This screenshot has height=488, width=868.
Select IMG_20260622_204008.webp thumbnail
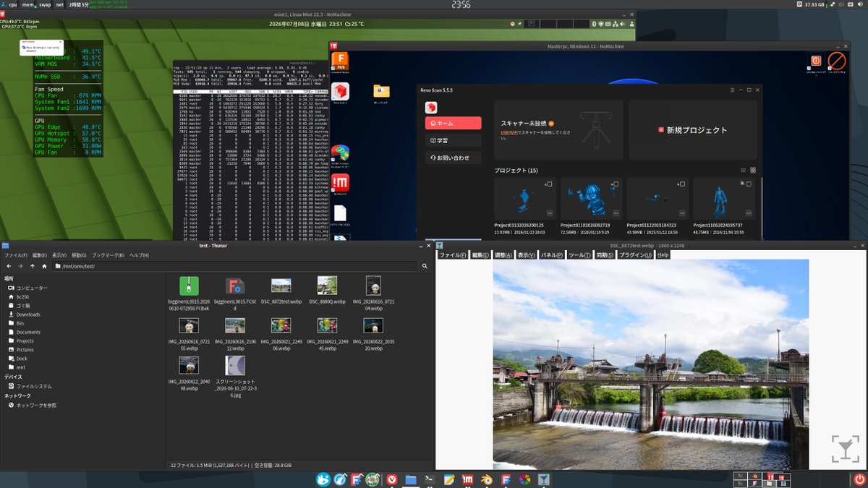coord(188,365)
